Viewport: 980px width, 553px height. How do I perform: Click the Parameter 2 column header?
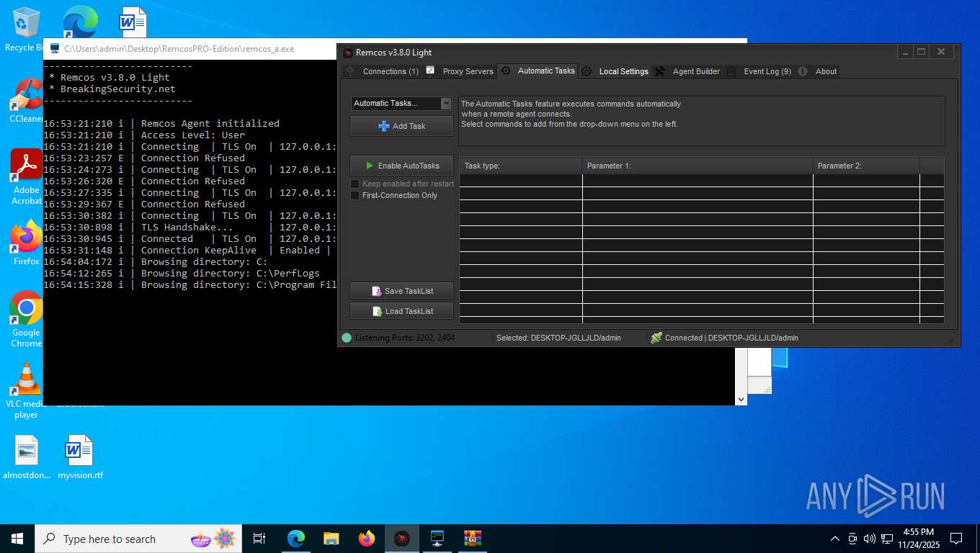point(866,166)
